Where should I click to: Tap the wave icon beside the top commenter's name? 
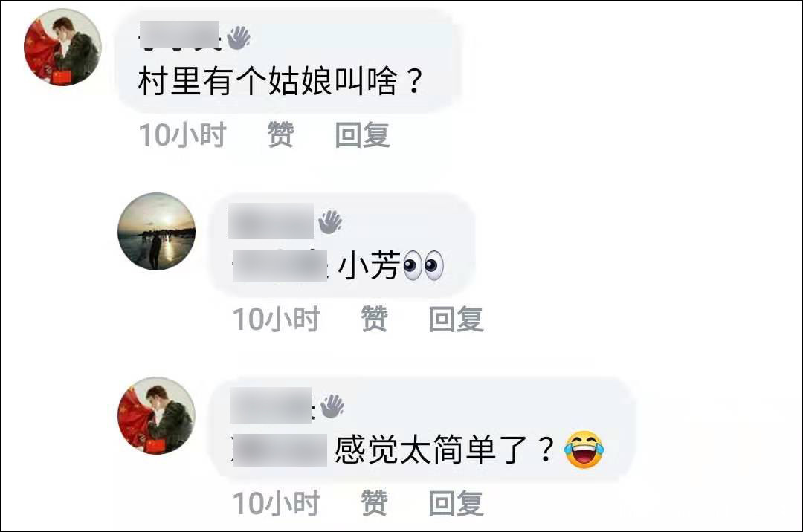pyautogui.click(x=238, y=37)
